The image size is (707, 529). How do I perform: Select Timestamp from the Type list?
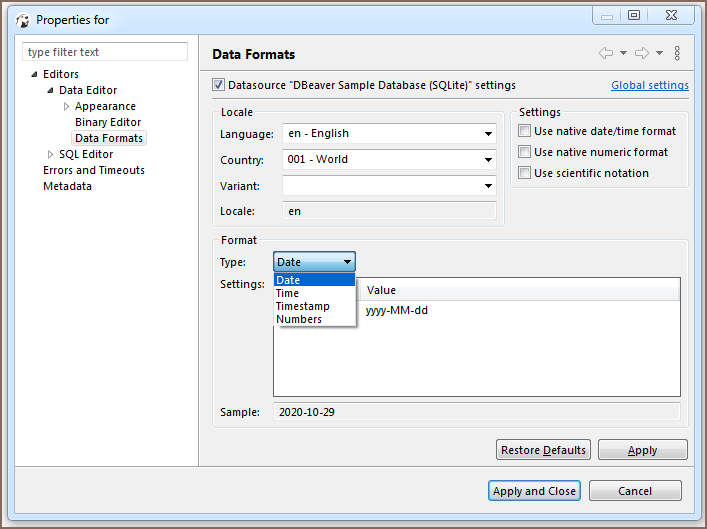click(x=302, y=306)
